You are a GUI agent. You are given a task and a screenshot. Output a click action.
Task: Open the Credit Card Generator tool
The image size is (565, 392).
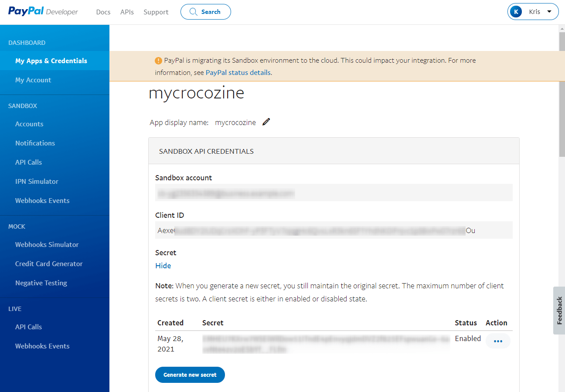(x=48, y=264)
